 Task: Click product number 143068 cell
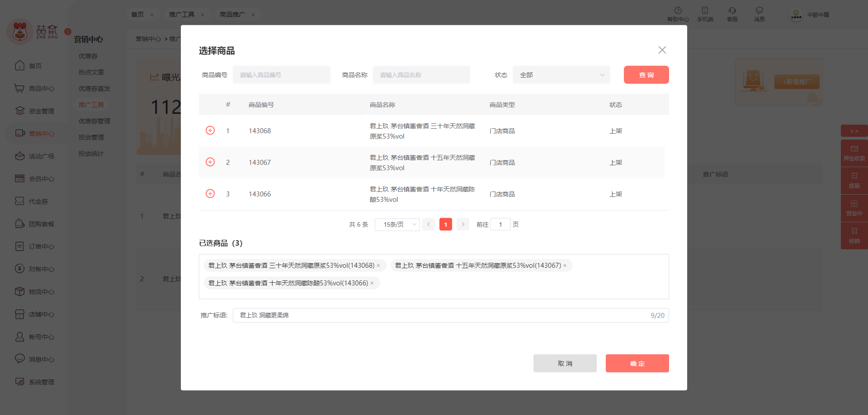[259, 131]
